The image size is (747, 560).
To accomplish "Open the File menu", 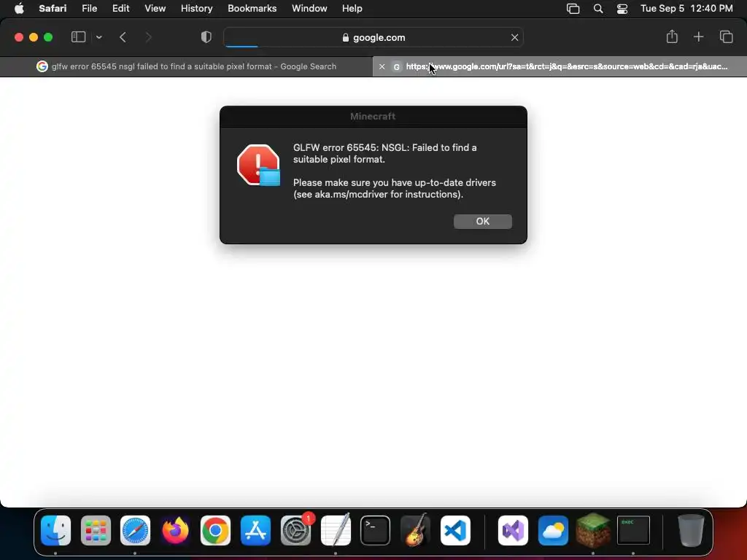I will pos(89,9).
